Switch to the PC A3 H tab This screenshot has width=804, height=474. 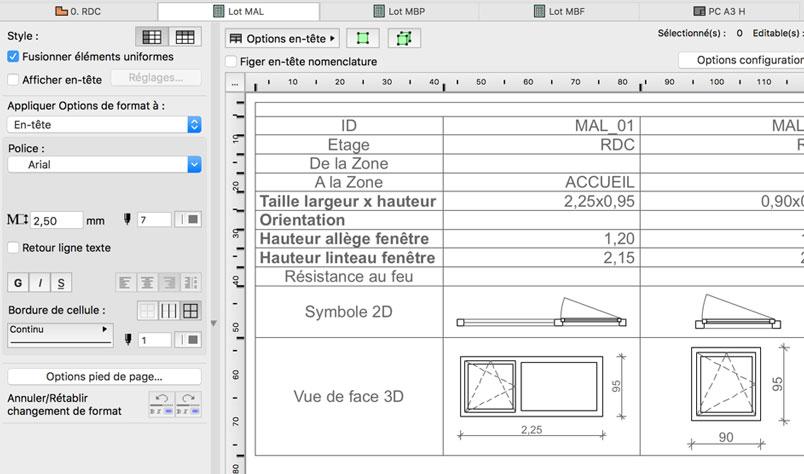pos(720,11)
